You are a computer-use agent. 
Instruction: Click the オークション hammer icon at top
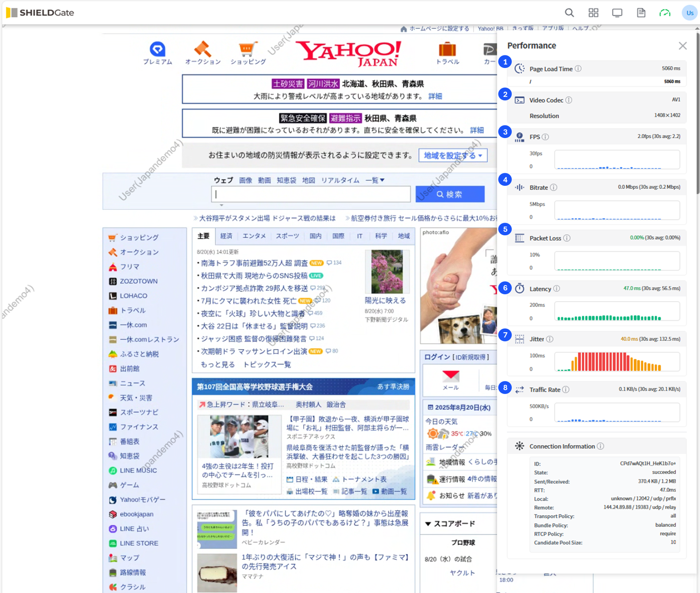click(203, 49)
